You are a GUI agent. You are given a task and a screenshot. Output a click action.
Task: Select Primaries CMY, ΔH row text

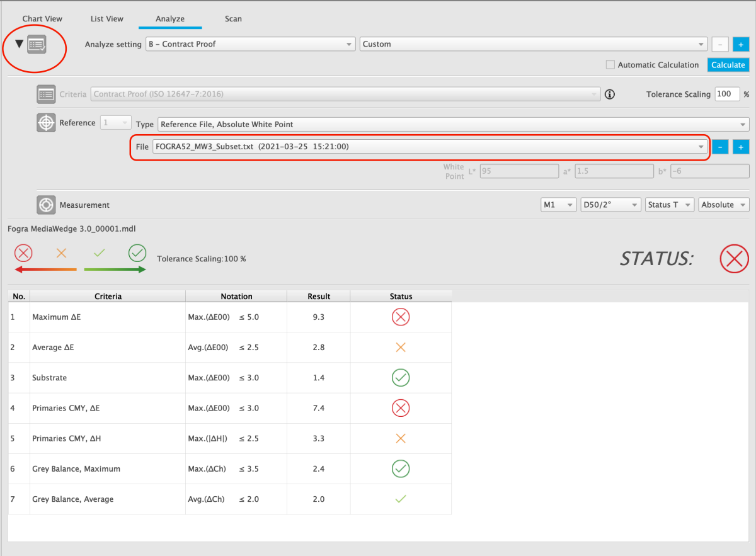click(66, 438)
